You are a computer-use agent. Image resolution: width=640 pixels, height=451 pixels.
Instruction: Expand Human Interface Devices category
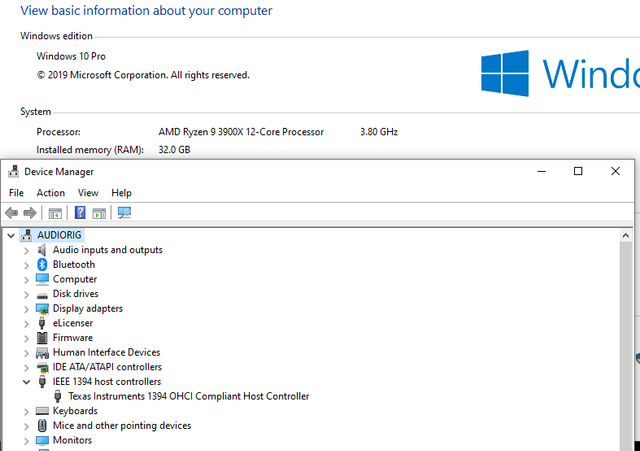coord(27,353)
